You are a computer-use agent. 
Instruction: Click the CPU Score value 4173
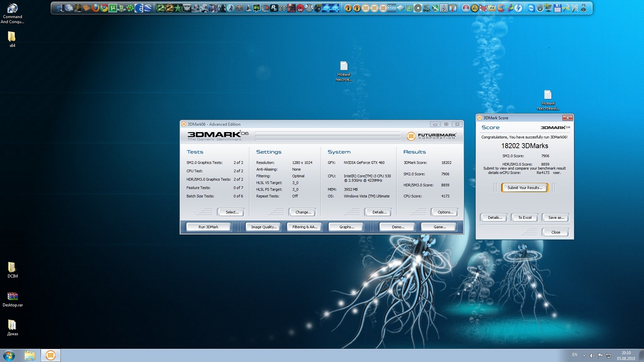[445, 196]
